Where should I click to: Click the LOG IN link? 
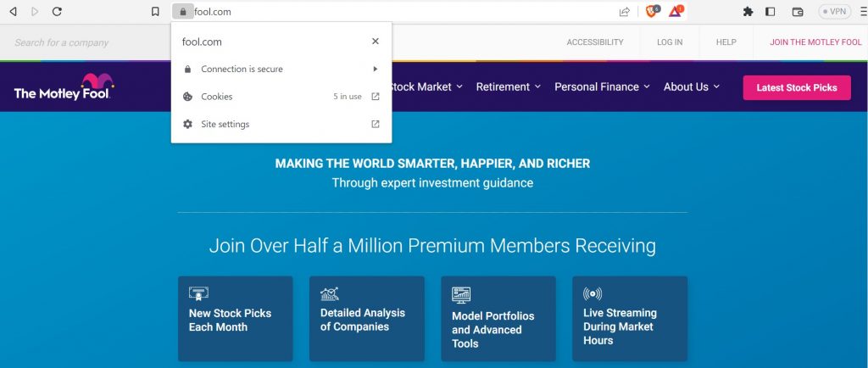point(670,42)
